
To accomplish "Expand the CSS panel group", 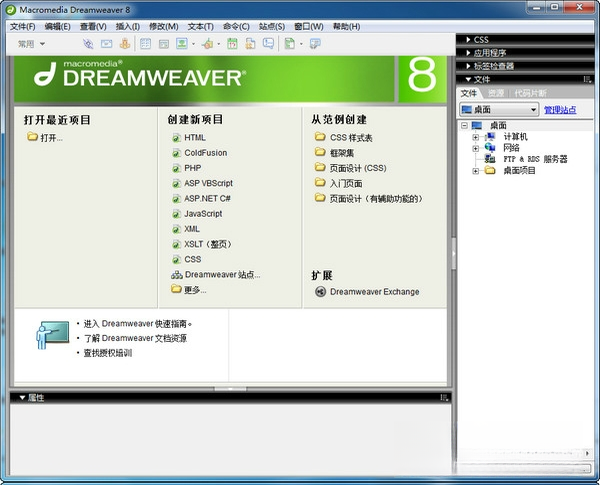I will pyautogui.click(x=468, y=39).
